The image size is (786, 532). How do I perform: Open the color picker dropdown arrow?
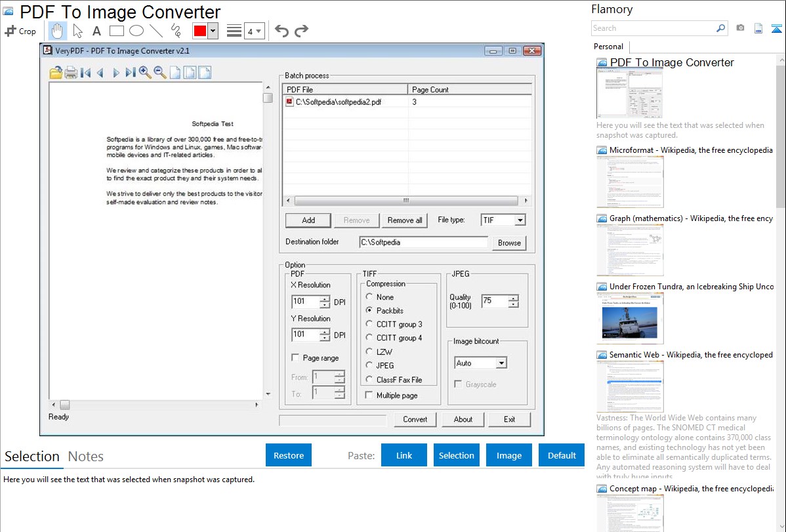pyautogui.click(x=213, y=31)
